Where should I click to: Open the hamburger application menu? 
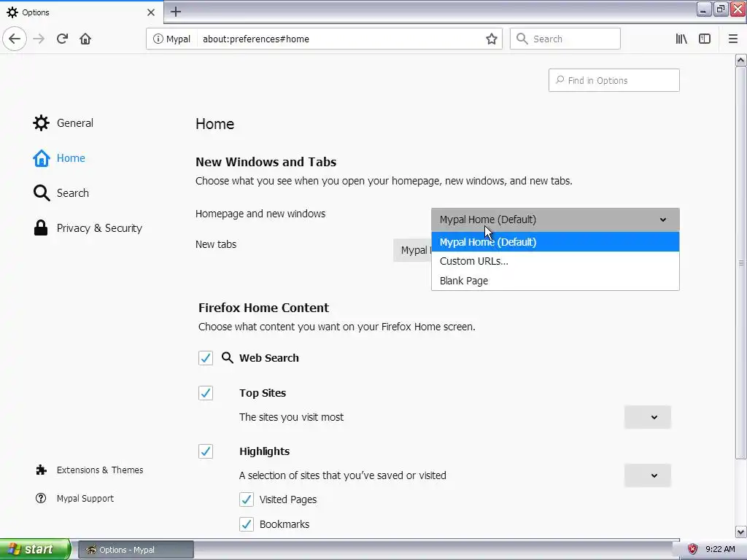733,39
